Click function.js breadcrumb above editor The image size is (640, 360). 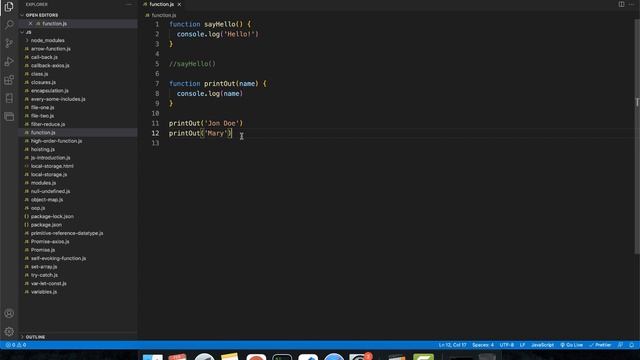pyautogui.click(x=164, y=15)
